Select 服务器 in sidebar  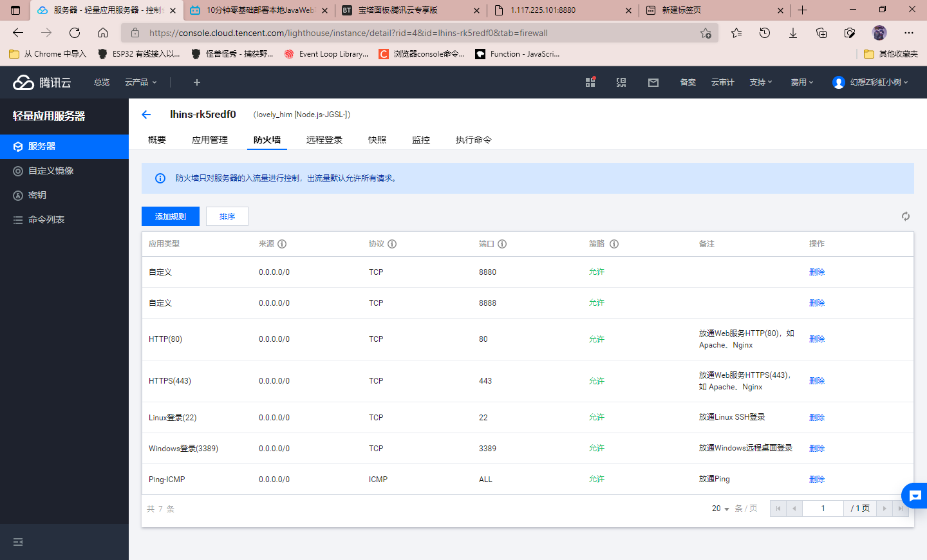coord(64,146)
